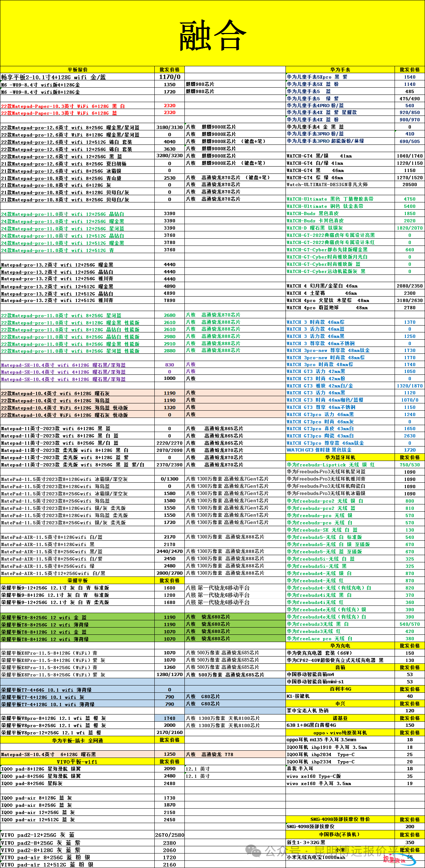Select WATCH-Buds 黑色真皮 cell
Viewport: 425px width, 868px height.
pyautogui.click(x=340, y=214)
